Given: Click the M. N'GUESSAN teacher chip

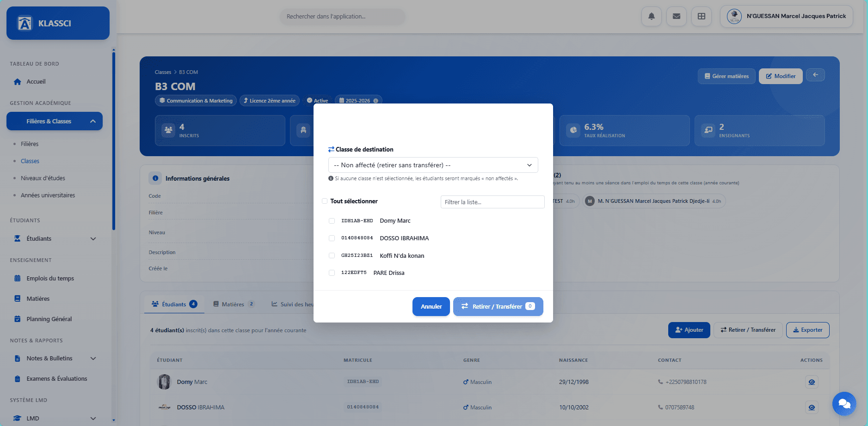Looking at the screenshot, I should tap(654, 201).
